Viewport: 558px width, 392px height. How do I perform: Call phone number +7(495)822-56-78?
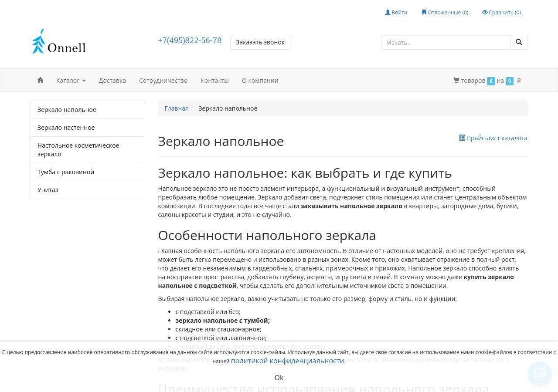(x=190, y=40)
